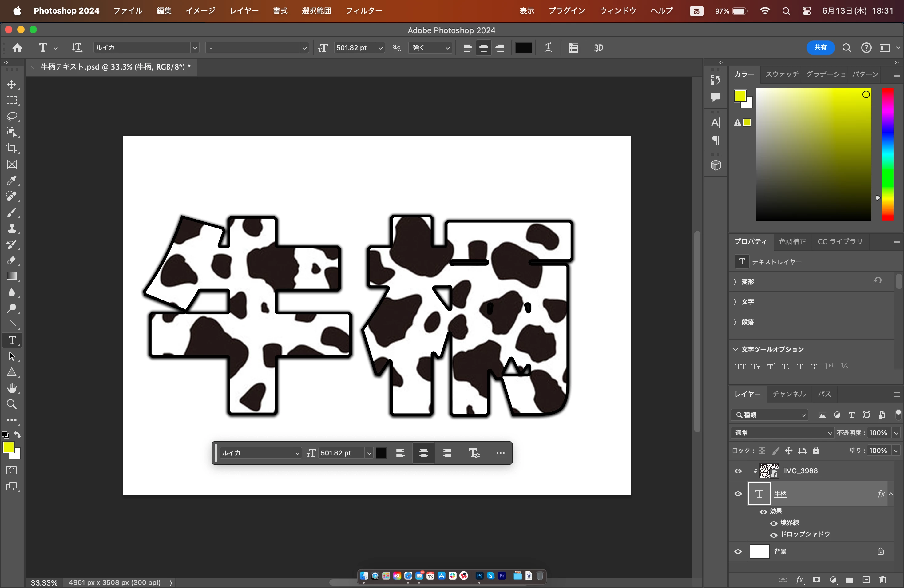Select the Lasso tool

12,116
